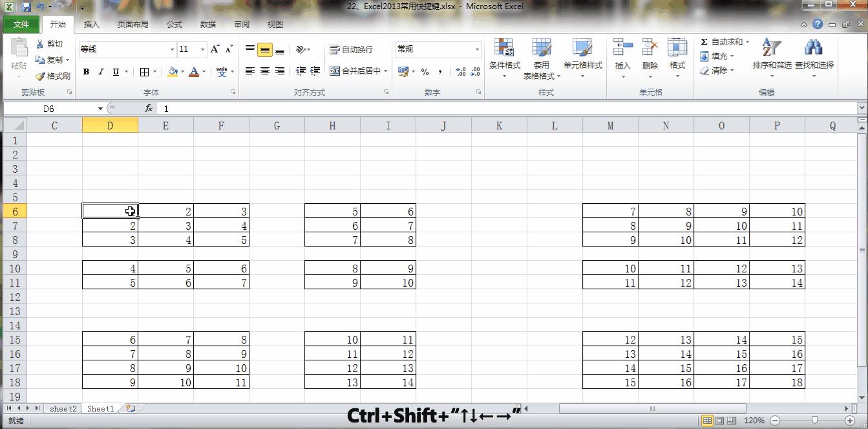The image size is (868, 429).
Task: Expand AutoSum (自动求和) dropdown arrow
Action: click(x=747, y=41)
